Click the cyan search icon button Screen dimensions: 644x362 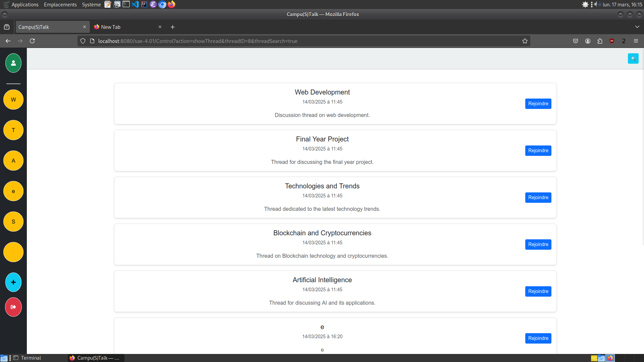(x=633, y=59)
